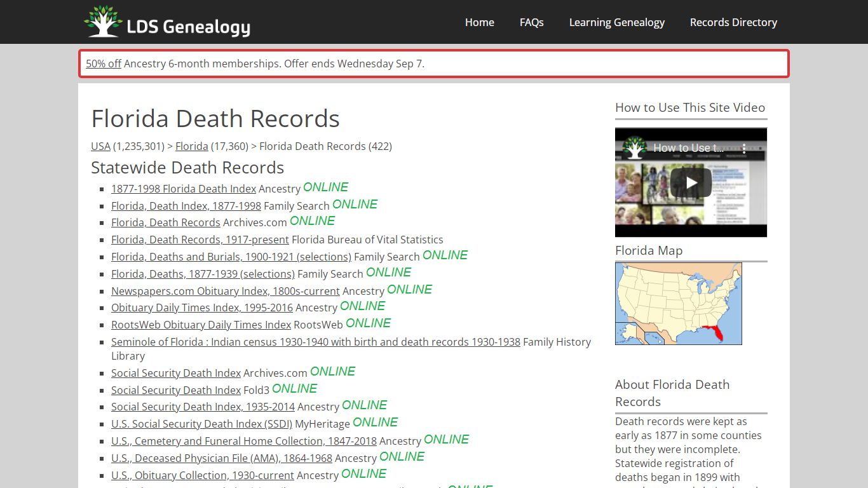Click the 'Statewide Death Records' heading
This screenshot has height=488, width=868.
click(x=187, y=168)
